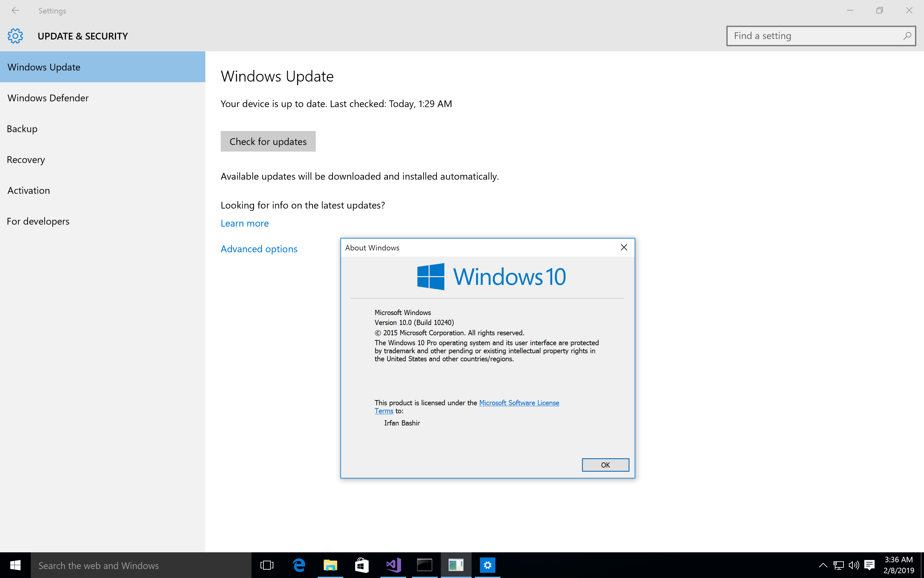This screenshot has width=924, height=578.
Task: Click the Terms link in About Windows
Action: (x=384, y=411)
